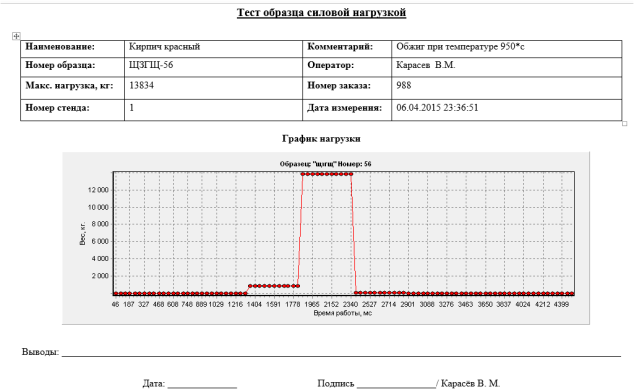Click the '2152' x-axis tick label
The image size is (634, 392).
pos(331,304)
